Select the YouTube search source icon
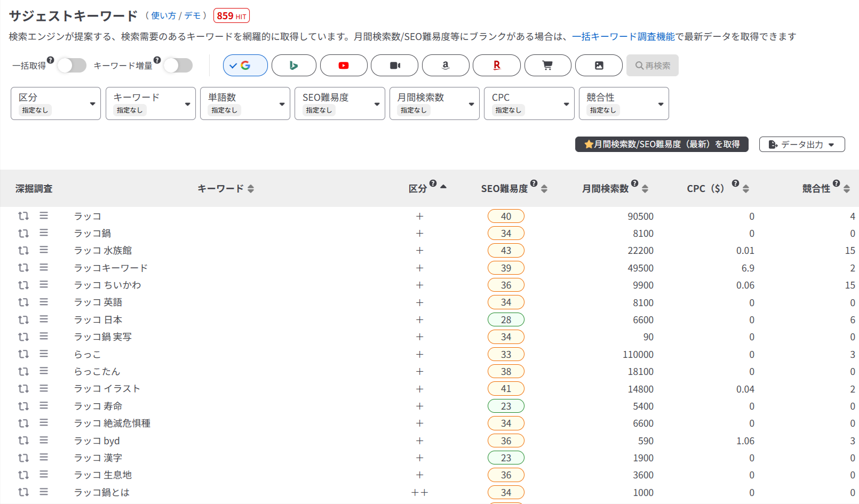This screenshot has width=859, height=504. pyautogui.click(x=344, y=66)
